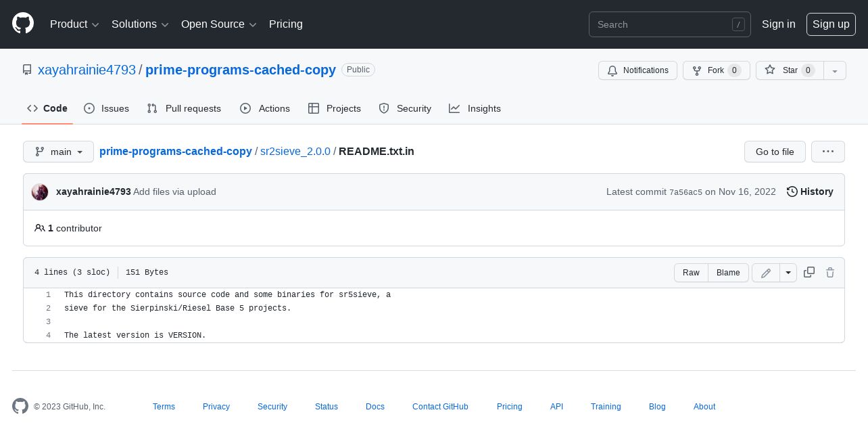Open the 'Add files via upload' commit message
Image resolution: width=868 pixels, height=448 pixels.
point(174,192)
